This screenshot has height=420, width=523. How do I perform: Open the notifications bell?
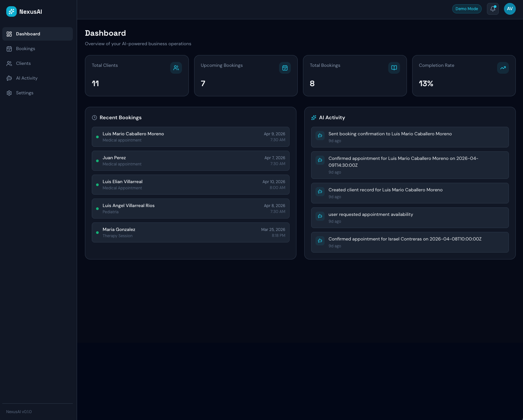tap(493, 9)
